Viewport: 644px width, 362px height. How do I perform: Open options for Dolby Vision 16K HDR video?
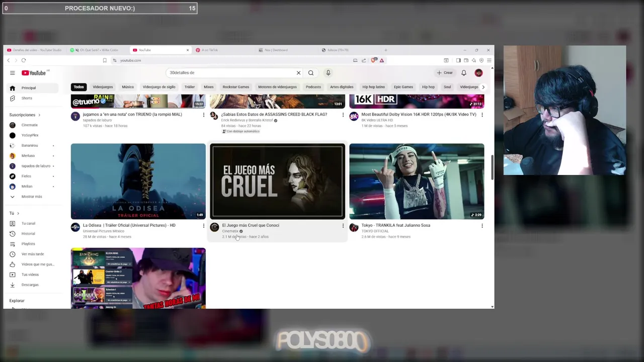click(482, 115)
